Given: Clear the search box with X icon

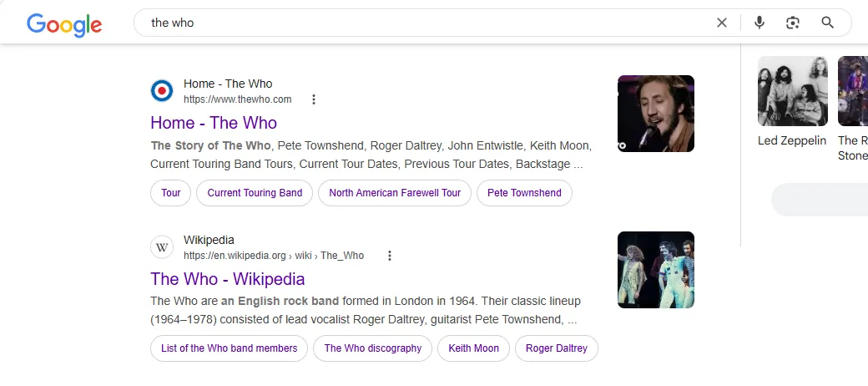Looking at the screenshot, I should pos(722,23).
